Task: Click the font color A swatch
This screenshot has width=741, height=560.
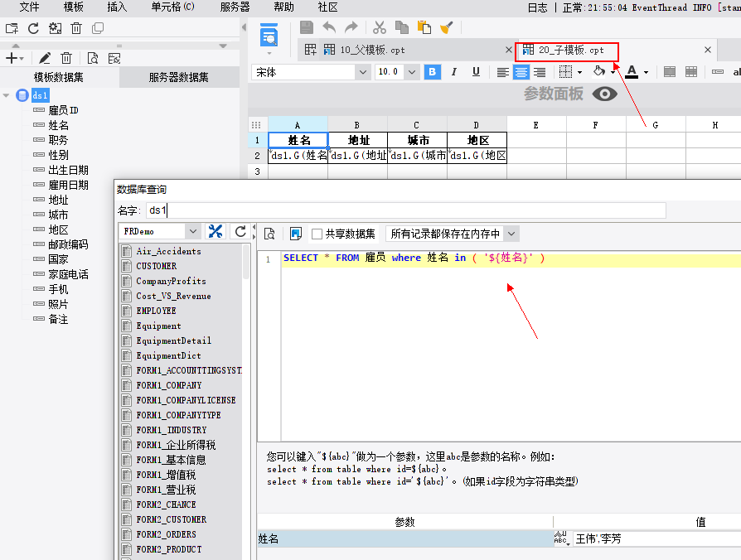Action: coord(632,72)
